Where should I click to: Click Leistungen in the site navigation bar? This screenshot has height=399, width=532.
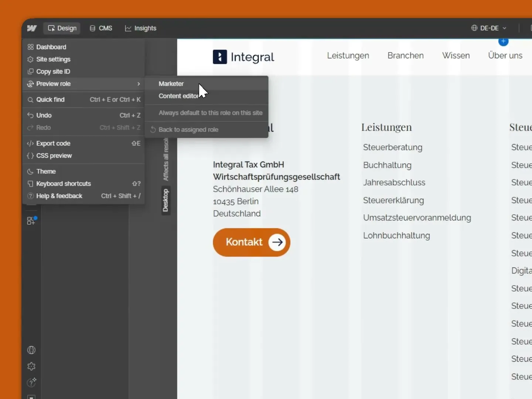point(348,55)
